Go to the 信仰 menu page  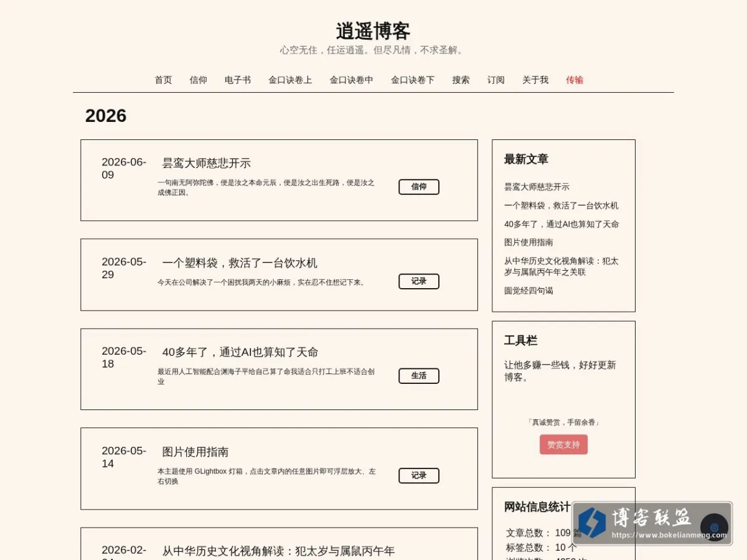click(198, 80)
